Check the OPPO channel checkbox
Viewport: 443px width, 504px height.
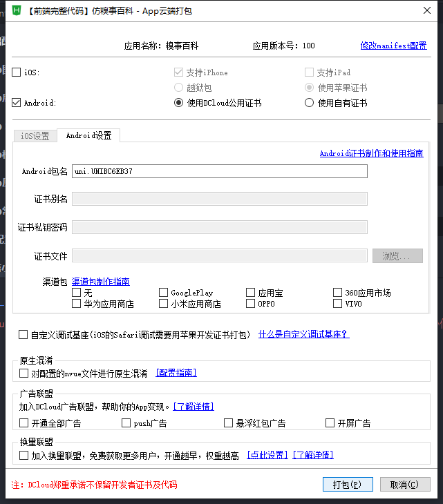point(251,304)
